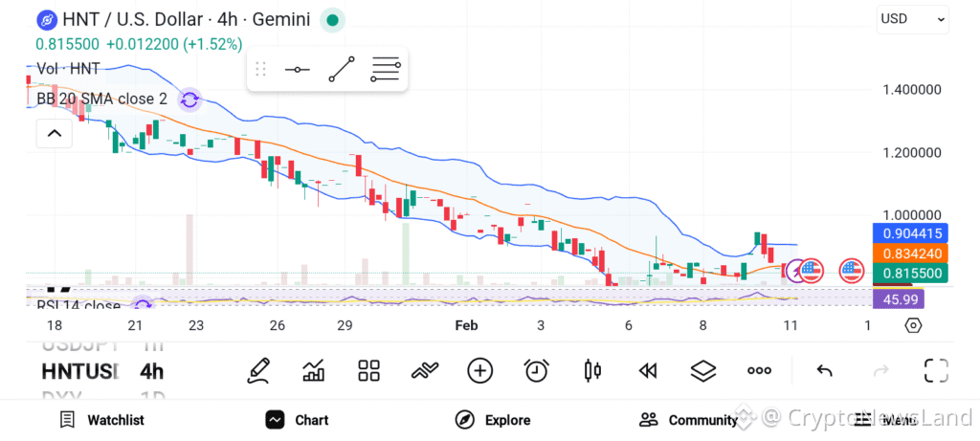980x441 pixels.
Task: Open more options three-dot icon
Action: 759,371
